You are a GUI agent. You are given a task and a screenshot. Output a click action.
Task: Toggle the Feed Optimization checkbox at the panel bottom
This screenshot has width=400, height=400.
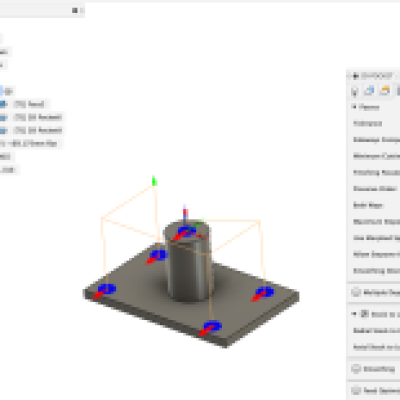[356, 390]
